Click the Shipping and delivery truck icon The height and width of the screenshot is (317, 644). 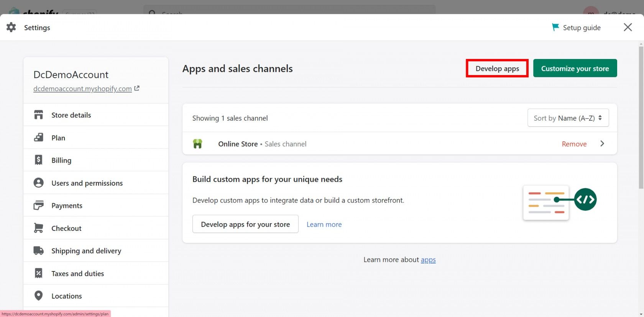[x=38, y=251]
